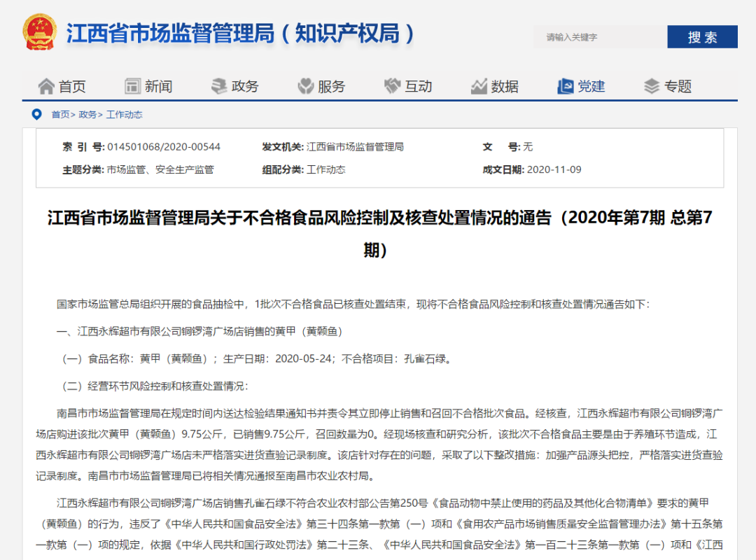Click the interaction handshake icon
Image resolution: width=756 pixels, height=560 pixels.
click(x=392, y=86)
